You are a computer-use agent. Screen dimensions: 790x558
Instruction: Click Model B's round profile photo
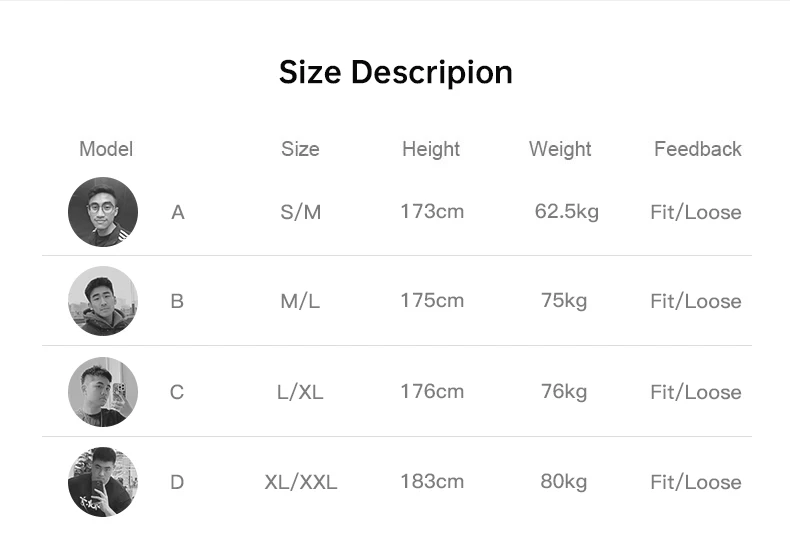[x=103, y=301]
